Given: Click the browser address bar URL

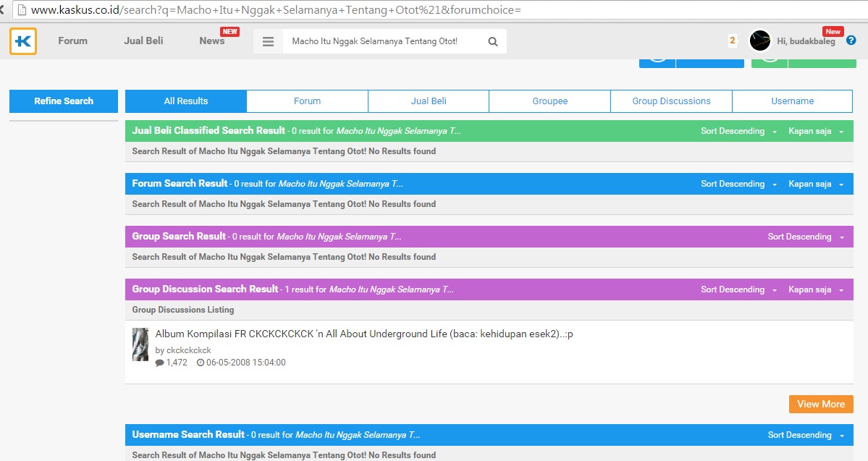Looking at the screenshot, I should [276, 10].
